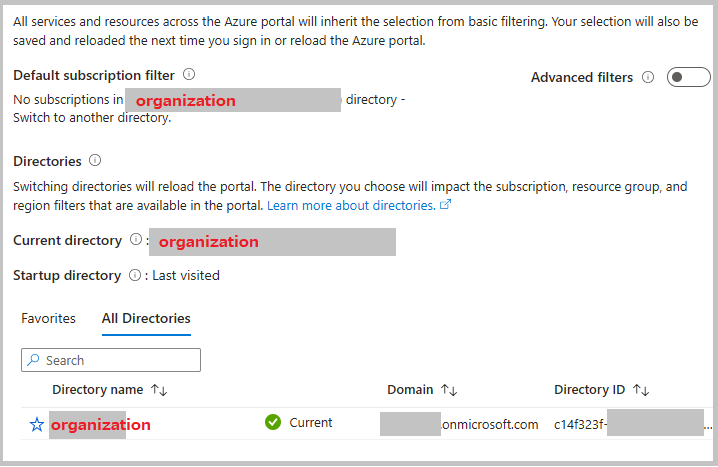This screenshot has width=718, height=467.
Task: Click the green Current check icon
Action: [273, 422]
